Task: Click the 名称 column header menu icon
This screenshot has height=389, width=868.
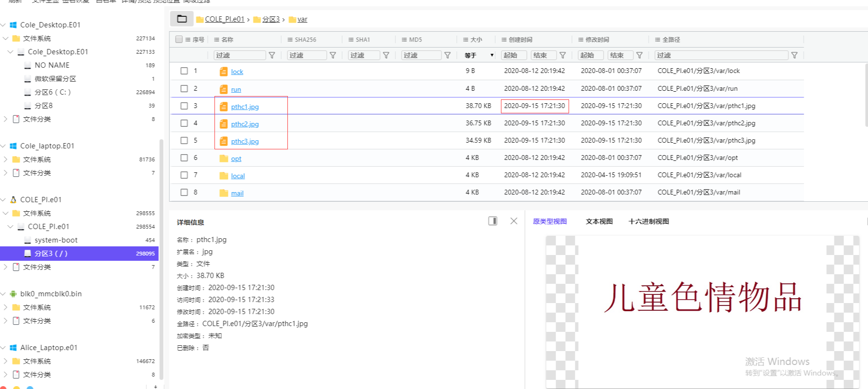Action: click(x=217, y=39)
